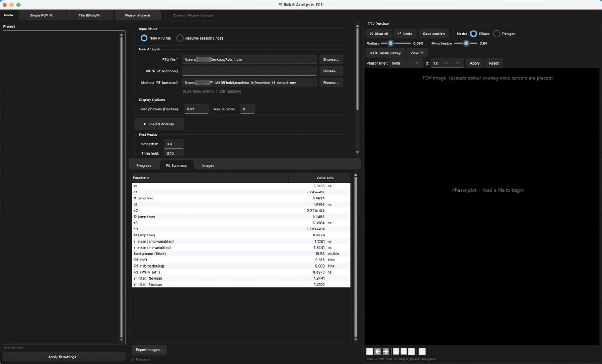Click Load & Analyse button
The width and height of the screenshot is (602, 364).
pos(159,124)
